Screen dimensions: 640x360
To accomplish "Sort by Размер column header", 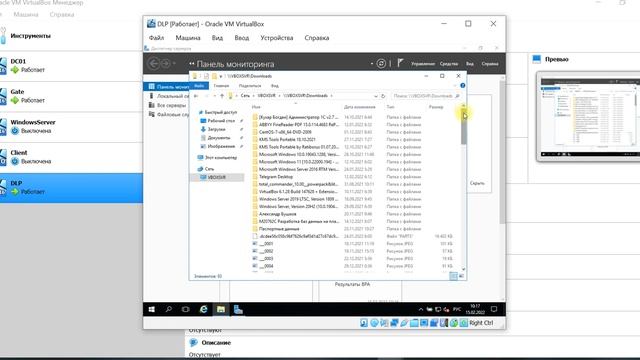I will [436, 107].
